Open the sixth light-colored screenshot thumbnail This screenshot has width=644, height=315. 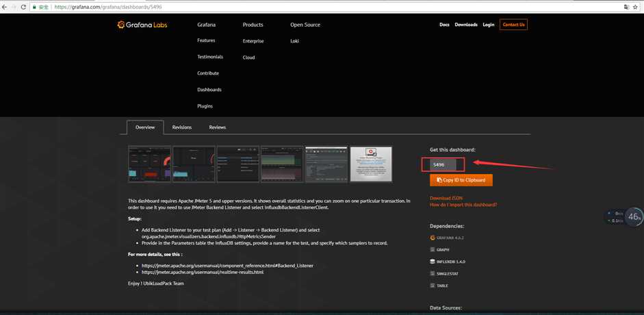pyautogui.click(x=371, y=164)
